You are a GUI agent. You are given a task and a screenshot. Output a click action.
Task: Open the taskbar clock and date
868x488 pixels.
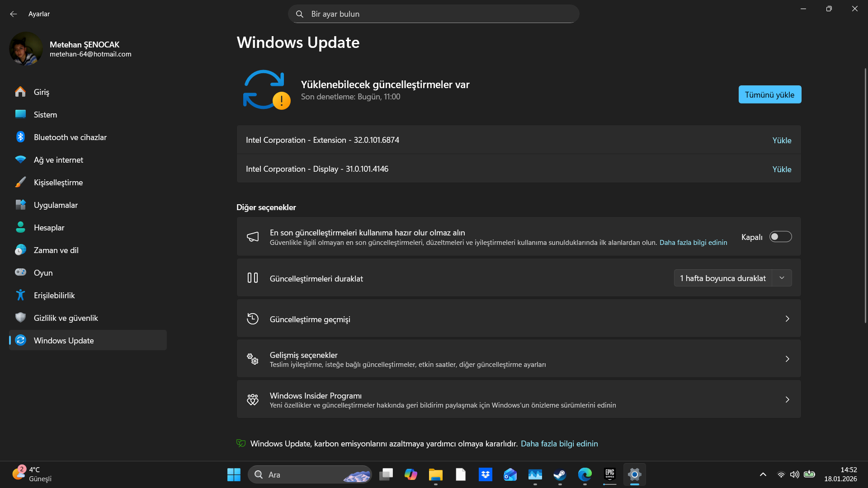point(840,474)
